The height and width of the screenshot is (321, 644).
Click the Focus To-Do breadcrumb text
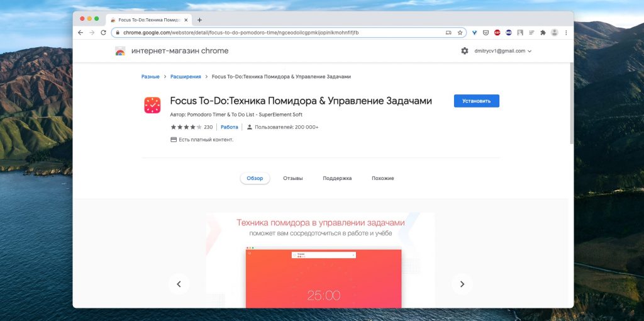(281, 76)
